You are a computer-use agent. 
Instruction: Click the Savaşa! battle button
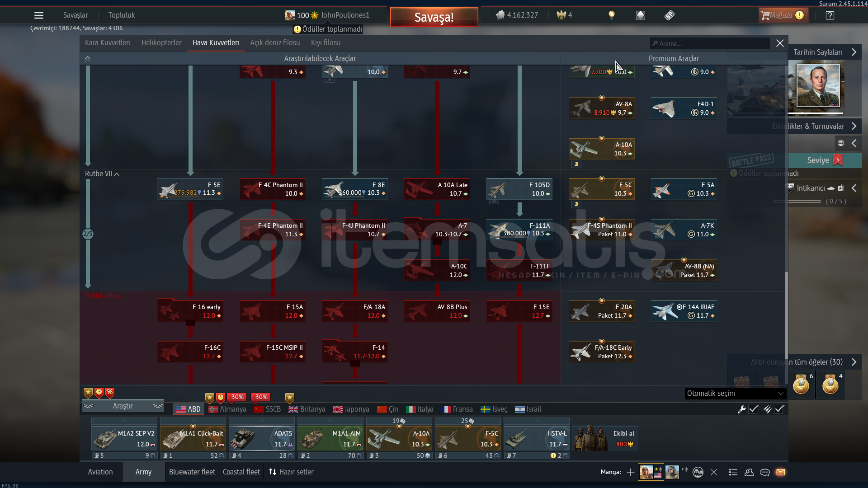click(x=434, y=17)
